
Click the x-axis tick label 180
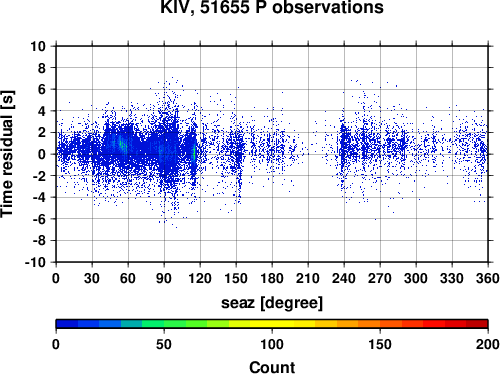pos(272,278)
